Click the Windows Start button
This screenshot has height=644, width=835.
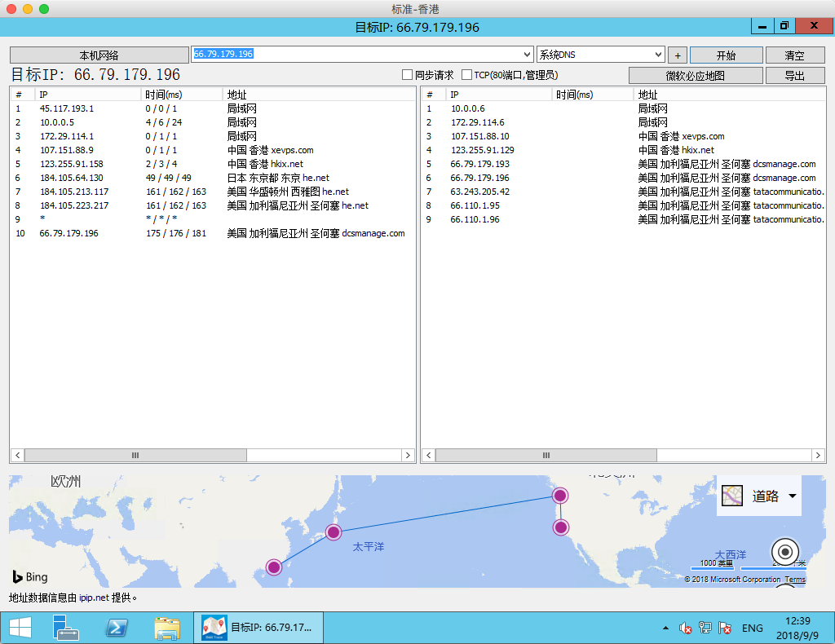[20, 628]
